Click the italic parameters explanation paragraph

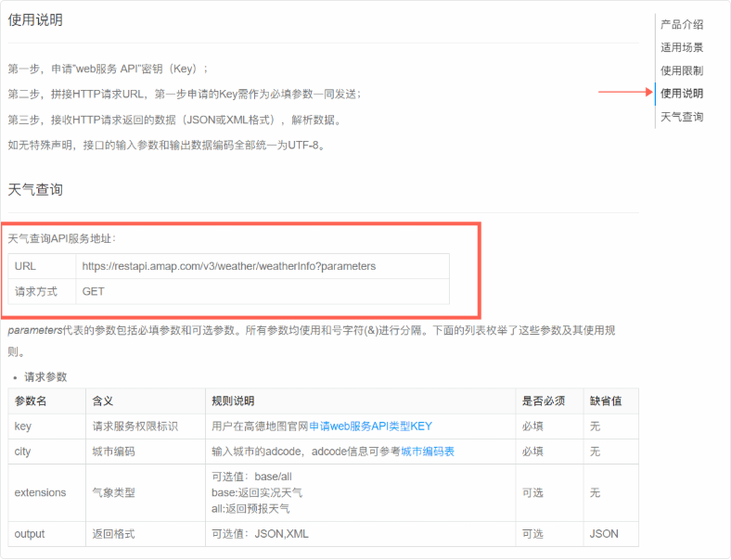[x=312, y=340]
